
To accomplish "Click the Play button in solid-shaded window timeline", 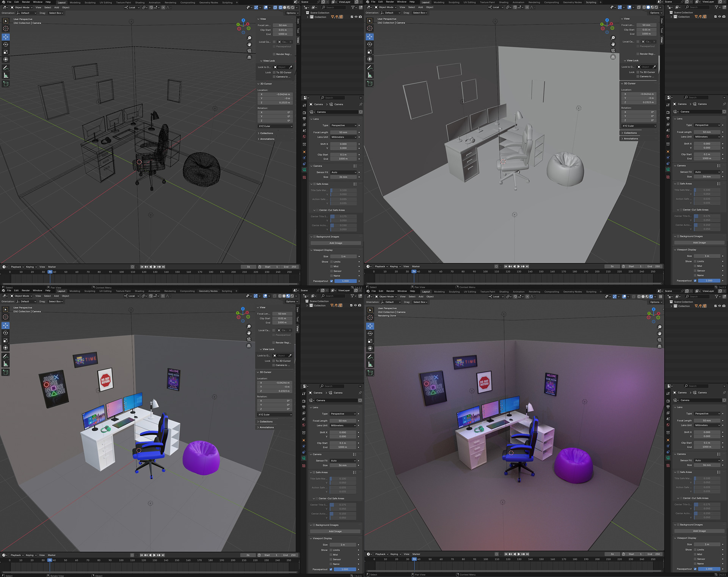I will tap(518, 266).
